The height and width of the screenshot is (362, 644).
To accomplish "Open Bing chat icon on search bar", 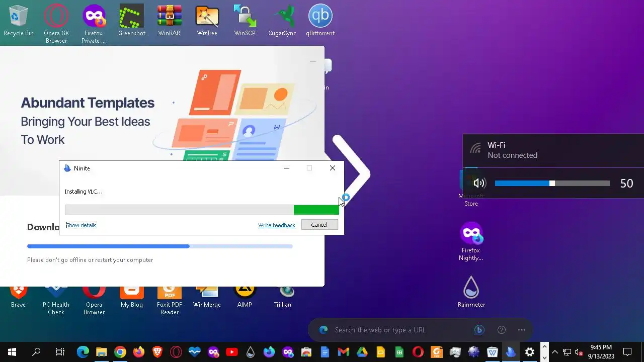I will 479,330.
